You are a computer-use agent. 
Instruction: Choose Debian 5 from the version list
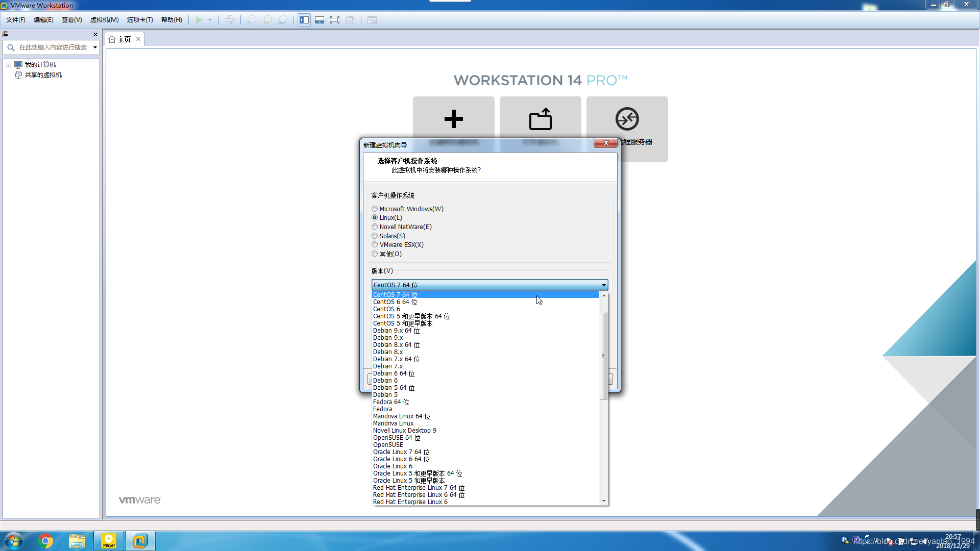(x=485, y=395)
